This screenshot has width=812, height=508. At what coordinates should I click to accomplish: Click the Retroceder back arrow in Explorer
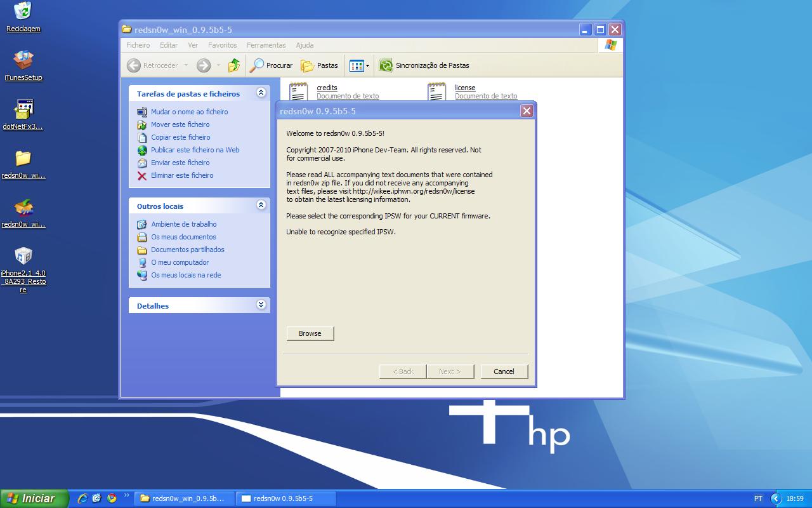tap(152, 65)
